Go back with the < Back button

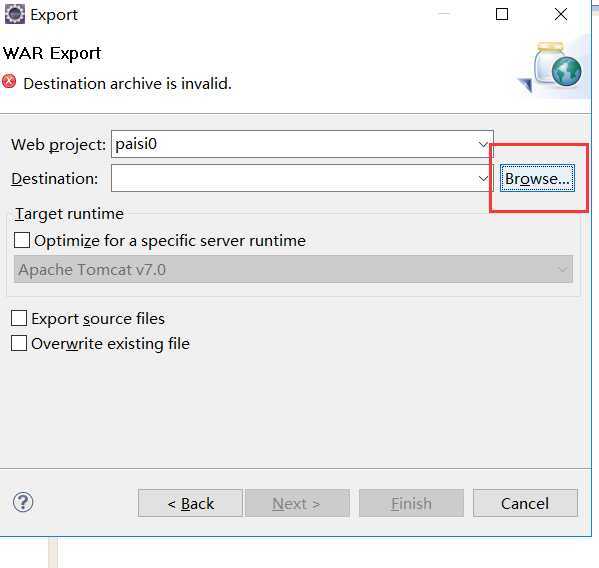tap(190, 503)
